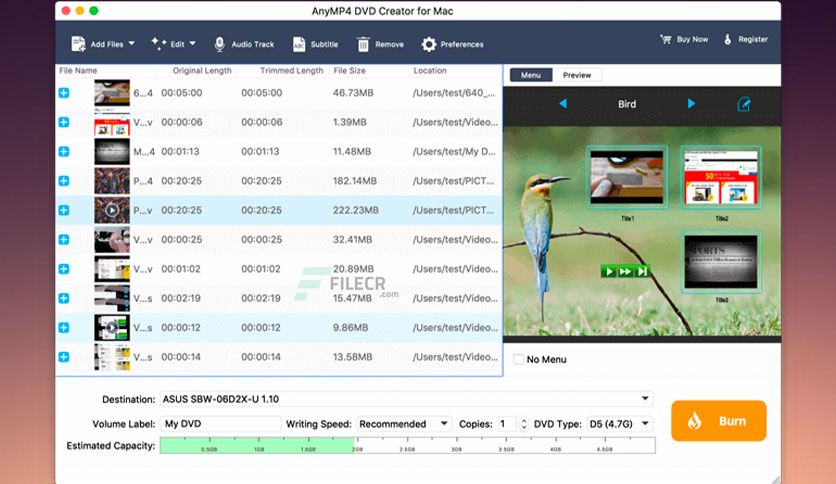Click the Buy Now cart icon
Screen dimensions: 836x484
click(x=665, y=39)
